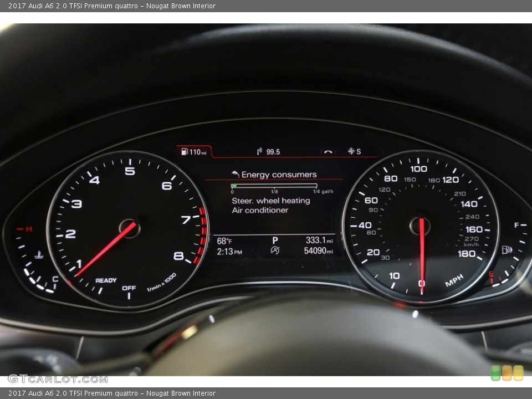This screenshot has height=399, width=532.
Task: Click the Energy consumers economy icon
Action: [236, 174]
